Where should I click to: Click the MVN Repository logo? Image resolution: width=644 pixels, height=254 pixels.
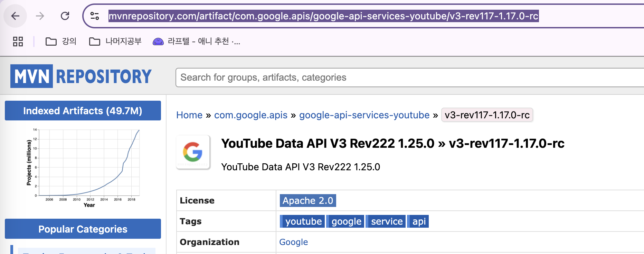[x=81, y=76]
